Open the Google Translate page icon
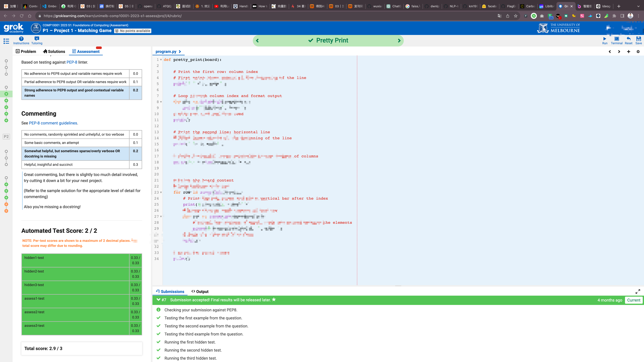This screenshot has width=644, height=362. pos(499,16)
